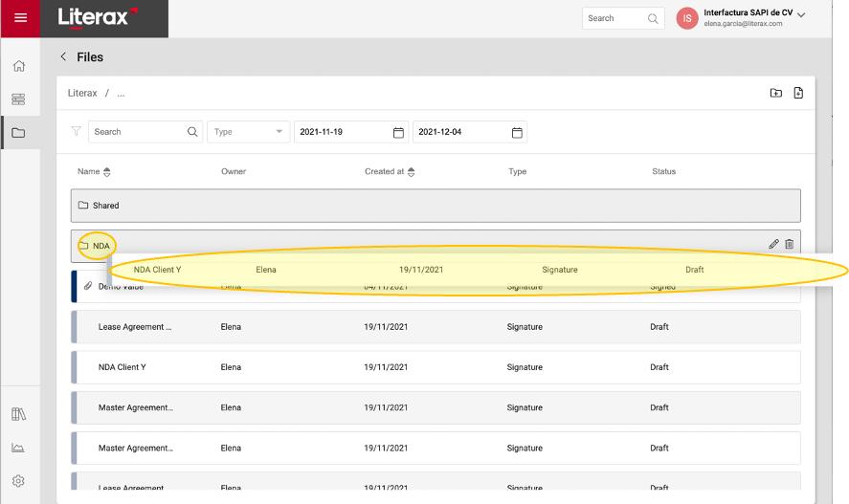Open the Files folder sidebar icon
849x504 pixels.
pos(18,133)
